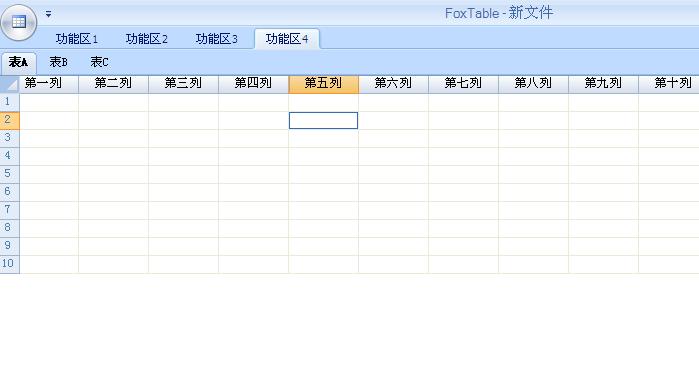Select the 第二列 column header

tap(113, 84)
